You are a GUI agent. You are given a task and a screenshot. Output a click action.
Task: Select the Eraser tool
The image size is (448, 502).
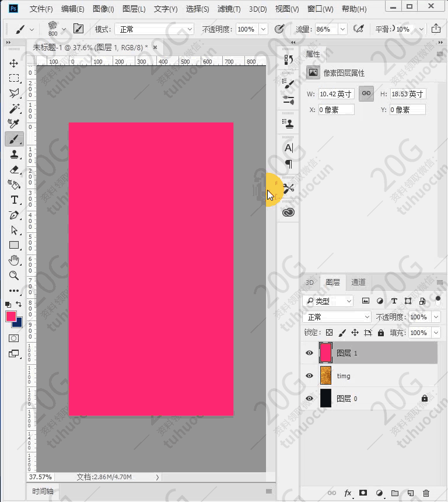(x=14, y=169)
